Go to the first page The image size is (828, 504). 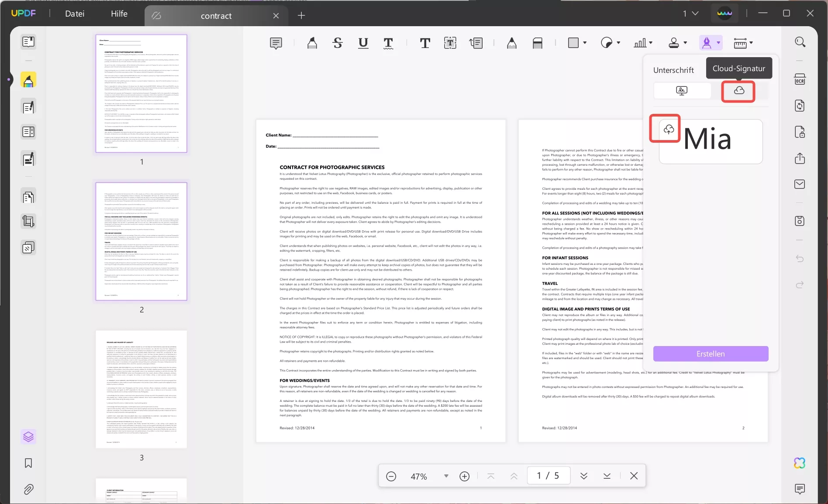pyautogui.click(x=491, y=476)
